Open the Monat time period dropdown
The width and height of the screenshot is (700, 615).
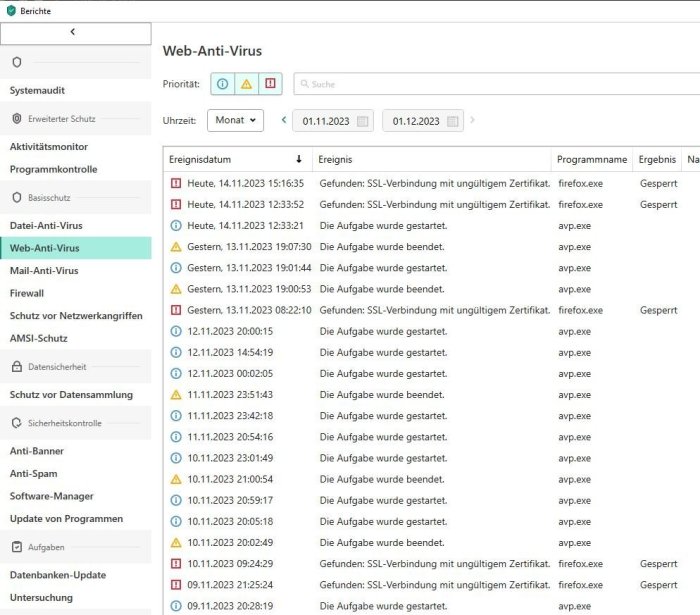(236, 121)
